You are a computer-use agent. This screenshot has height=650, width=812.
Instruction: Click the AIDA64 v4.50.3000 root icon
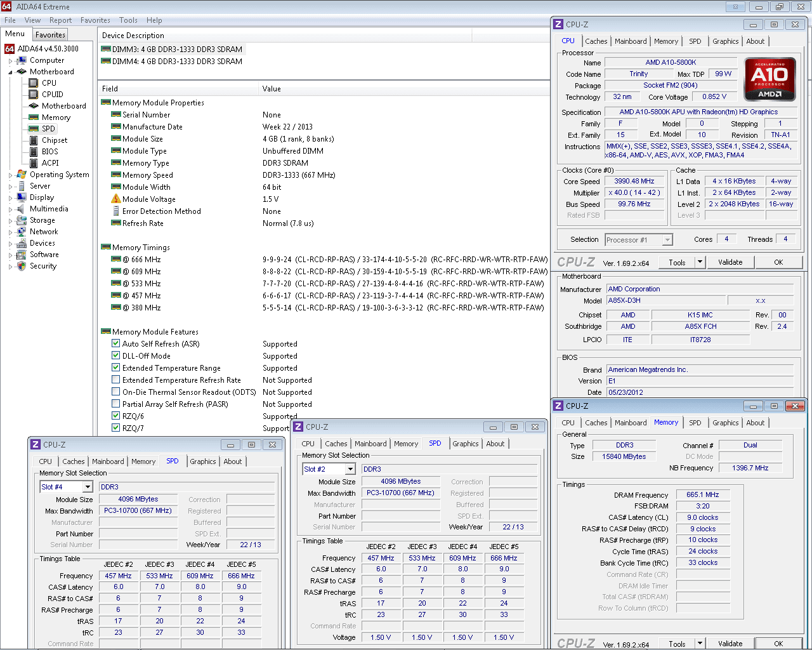click(10, 49)
